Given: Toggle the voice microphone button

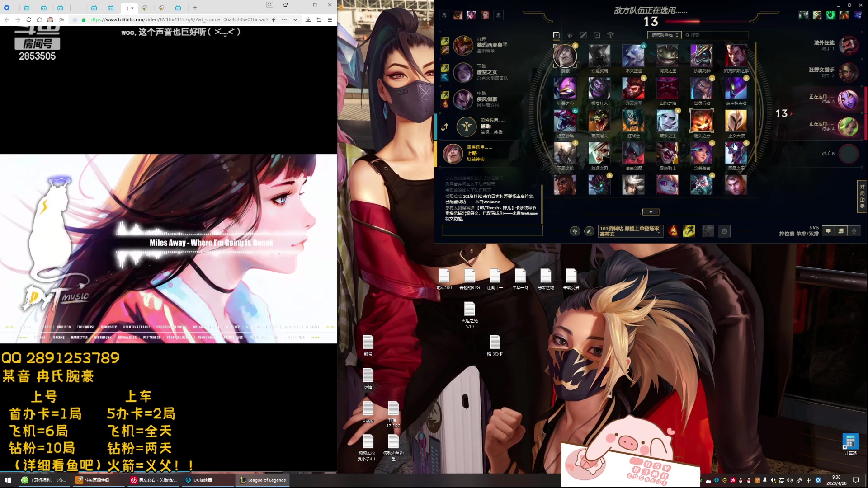Looking at the screenshot, I should pyautogui.click(x=854, y=231).
